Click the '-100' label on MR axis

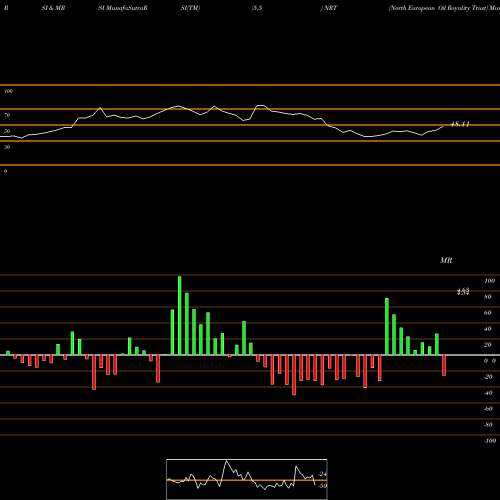pos(490,441)
